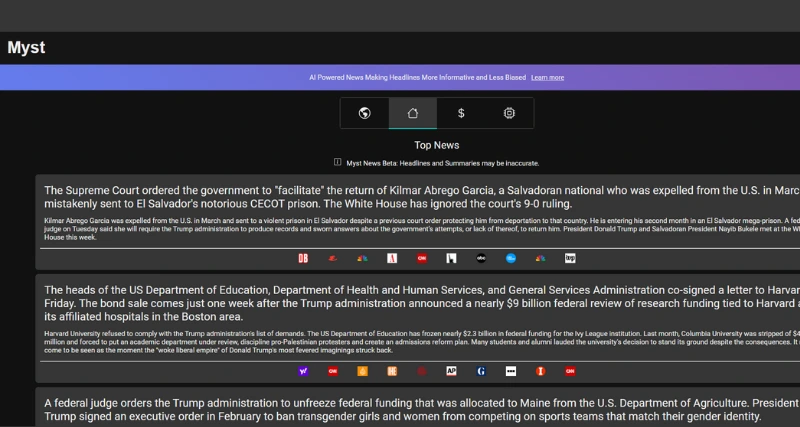
Task: Select the Home news tab
Action: click(x=412, y=113)
